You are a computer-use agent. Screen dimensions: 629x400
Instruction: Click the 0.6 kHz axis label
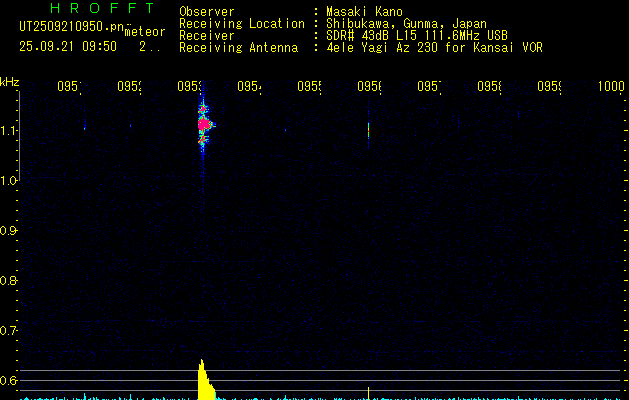tap(9, 381)
